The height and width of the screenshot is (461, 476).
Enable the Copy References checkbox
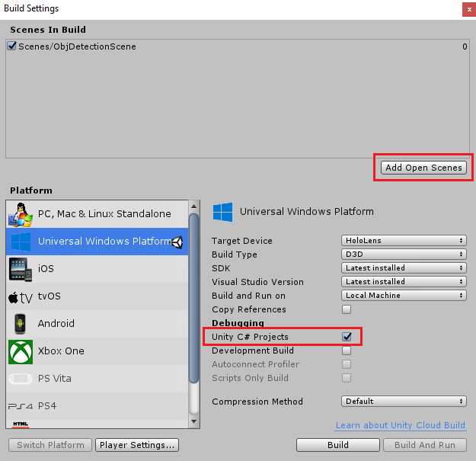(x=347, y=309)
